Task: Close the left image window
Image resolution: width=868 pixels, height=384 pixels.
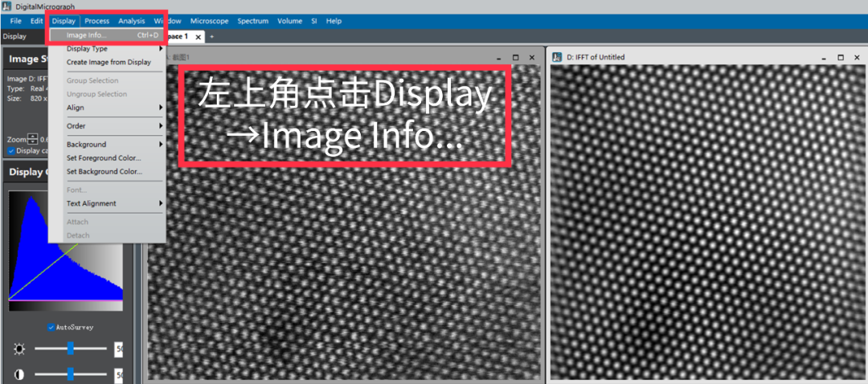Action: pos(531,58)
